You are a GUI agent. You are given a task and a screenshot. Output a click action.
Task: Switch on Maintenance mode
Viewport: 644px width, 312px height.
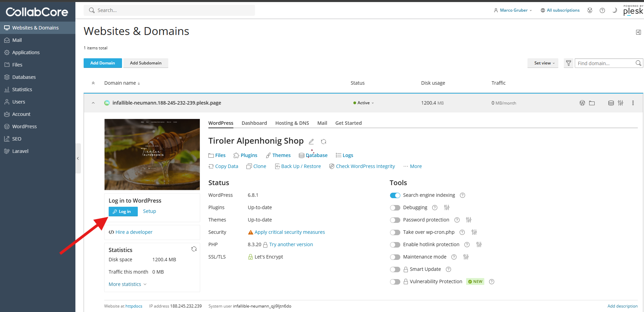point(395,257)
